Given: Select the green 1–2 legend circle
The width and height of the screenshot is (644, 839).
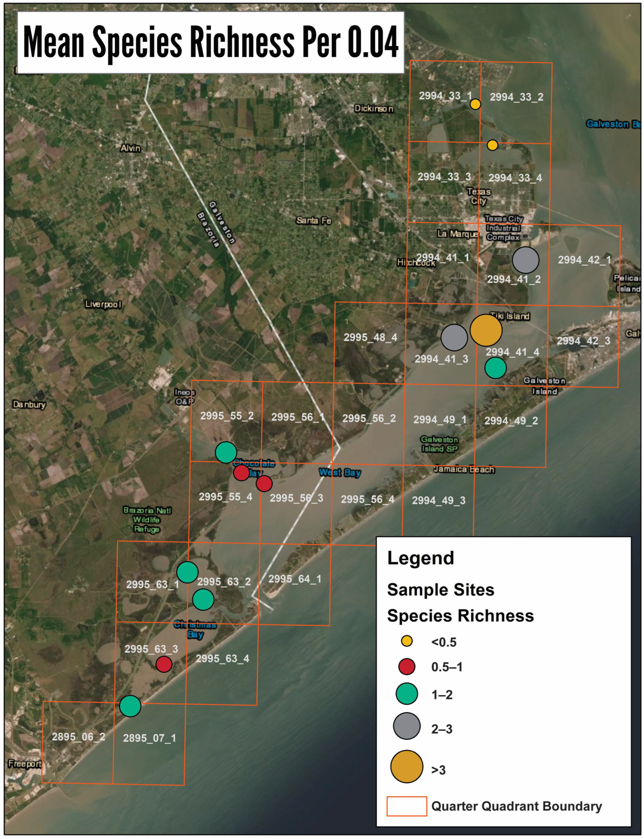Looking at the screenshot, I should pyautogui.click(x=406, y=694).
